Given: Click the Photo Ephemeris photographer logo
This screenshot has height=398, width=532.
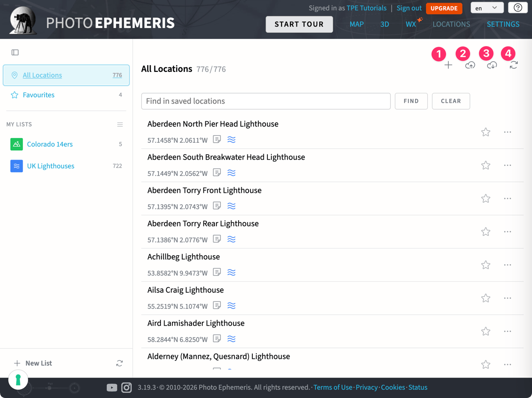Looking at the screenshot, I should click(23, 20).
